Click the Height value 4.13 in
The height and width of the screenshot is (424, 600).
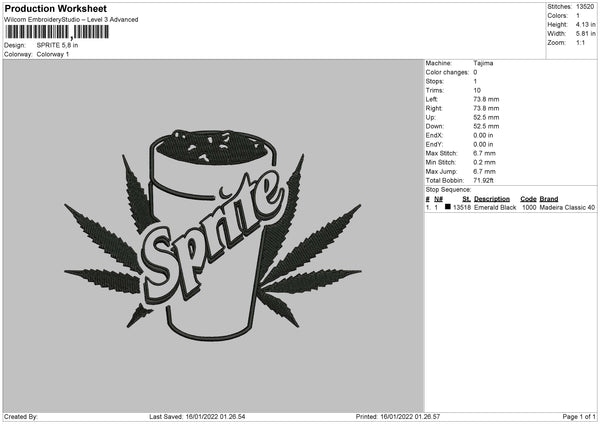[x=585, y=24]
